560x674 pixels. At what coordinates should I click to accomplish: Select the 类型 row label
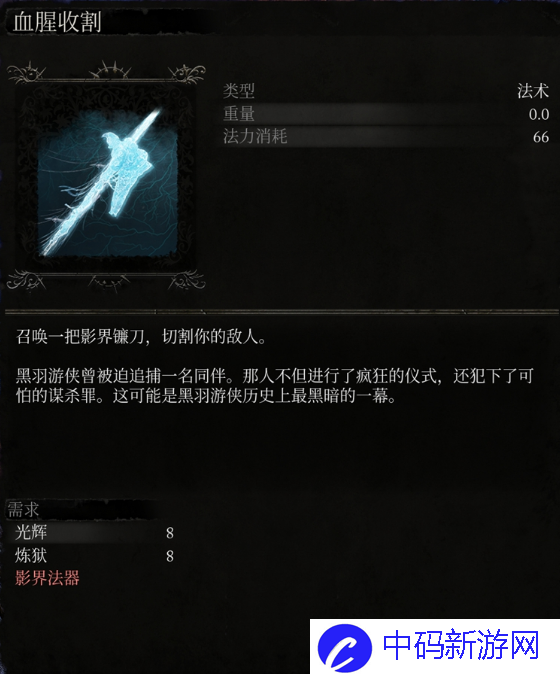click(x=239, y=91)
